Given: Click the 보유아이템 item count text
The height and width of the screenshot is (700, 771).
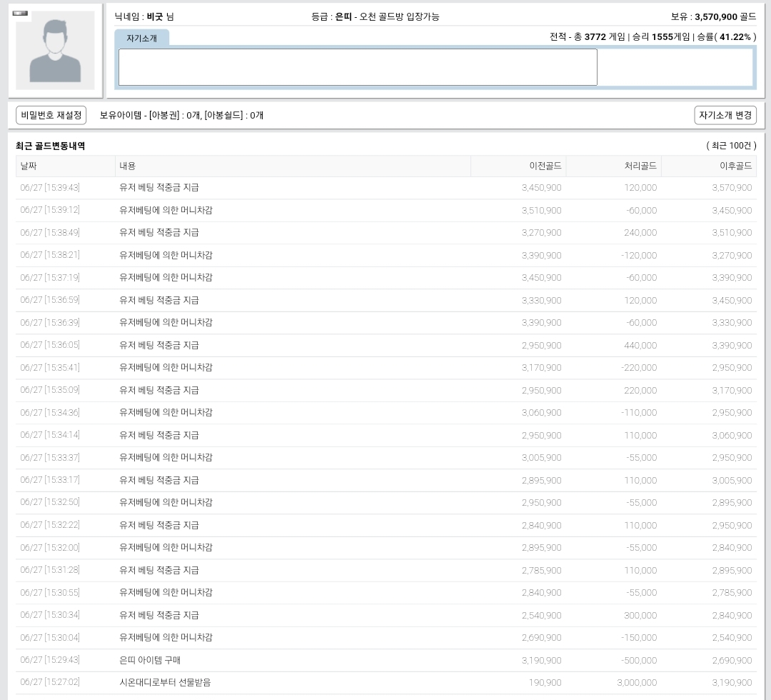Looking at the screenshot, I should (x=181, y=115).
